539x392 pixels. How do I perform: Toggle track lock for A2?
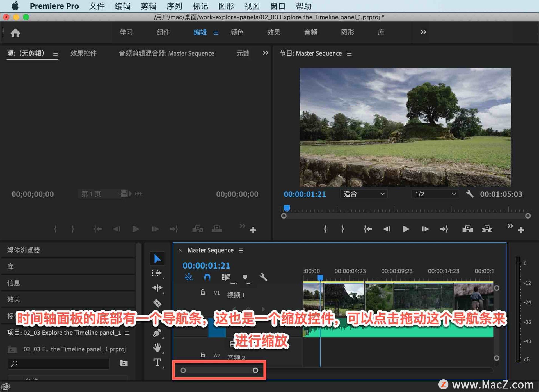click(203, 355)
